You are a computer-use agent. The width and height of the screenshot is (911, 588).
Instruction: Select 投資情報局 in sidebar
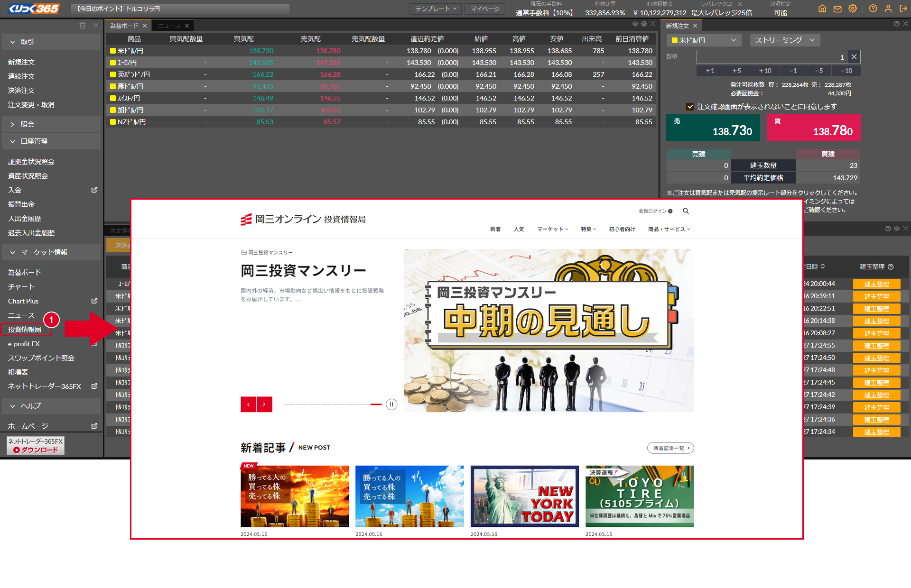pos(25,329)
